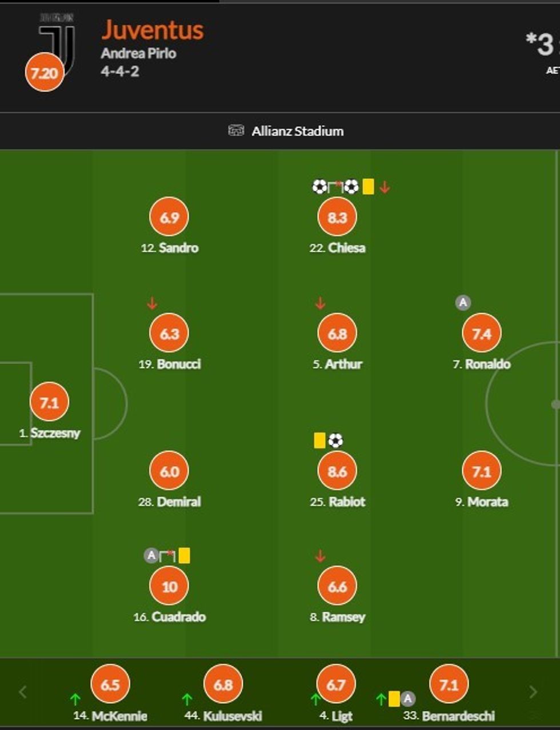The image size is (560, 730).
Task: Click Chiesa's yellow card icon
Action: [368, 187]
